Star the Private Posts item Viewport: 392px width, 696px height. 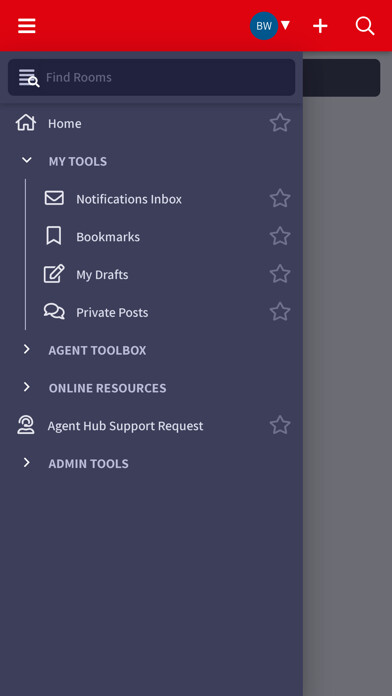click(280, 312)
